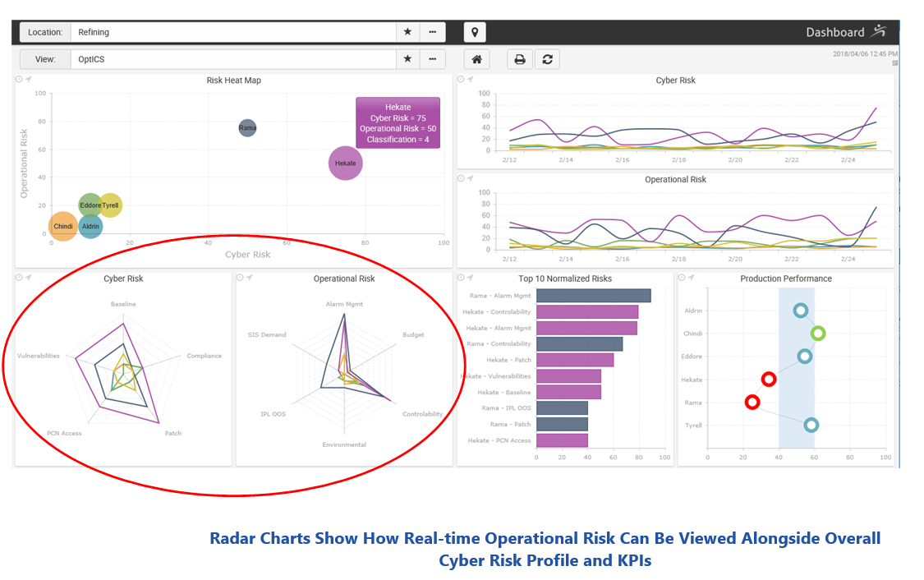Viewport: 924px width, 580px height.
Task: Click the Rama - Patch bar
Action: [562, 424]
